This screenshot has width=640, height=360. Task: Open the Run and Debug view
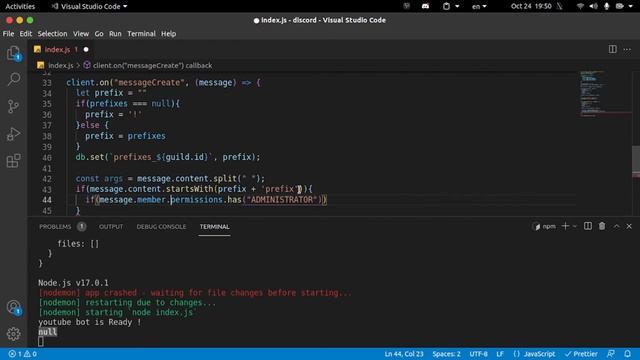coord(13,133)
